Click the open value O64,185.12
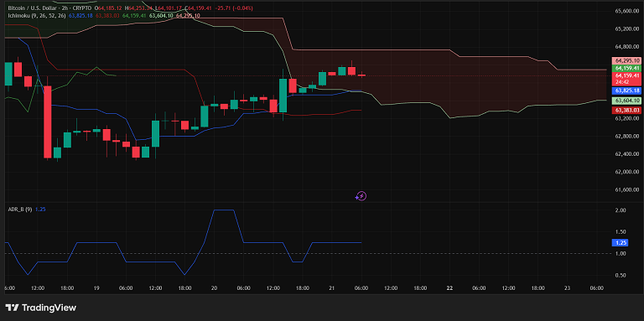 point(109,8)
